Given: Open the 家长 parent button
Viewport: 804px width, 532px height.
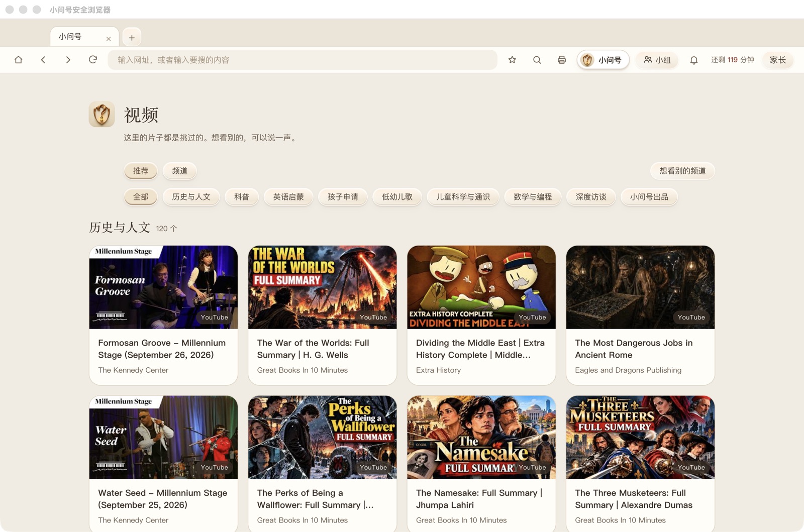Looking at the screenshot, I should (x=778, y=60).
